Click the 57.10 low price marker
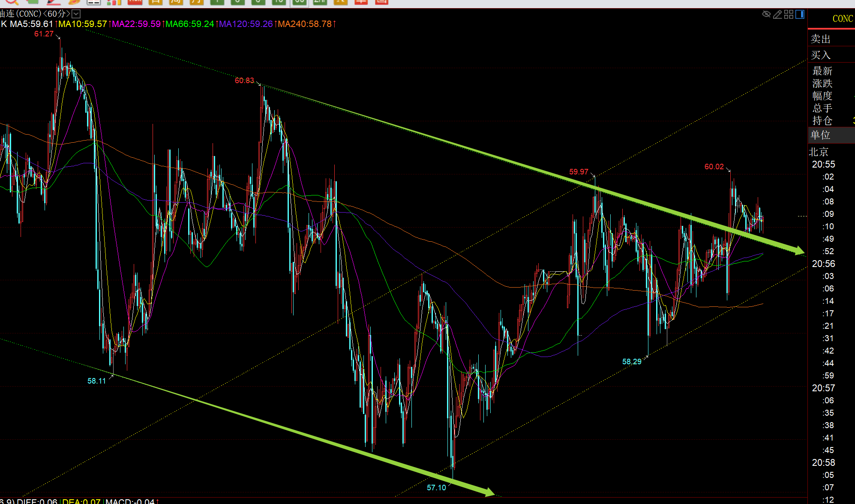This screenshot has width=855, height=504. [436, 487]
